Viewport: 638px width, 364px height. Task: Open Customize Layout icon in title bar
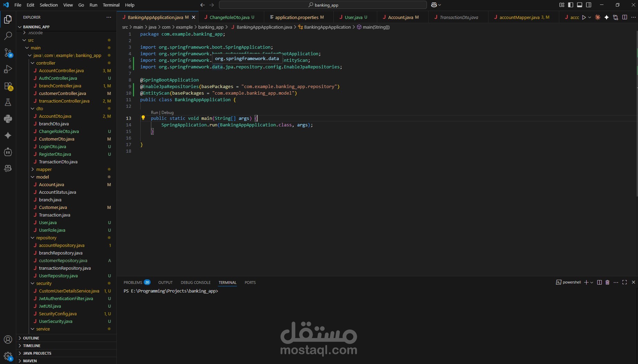pos(562,5)
